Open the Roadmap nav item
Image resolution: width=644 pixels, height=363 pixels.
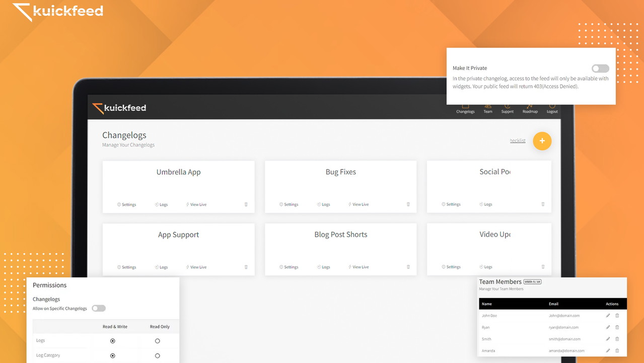(x=530, y=109)
